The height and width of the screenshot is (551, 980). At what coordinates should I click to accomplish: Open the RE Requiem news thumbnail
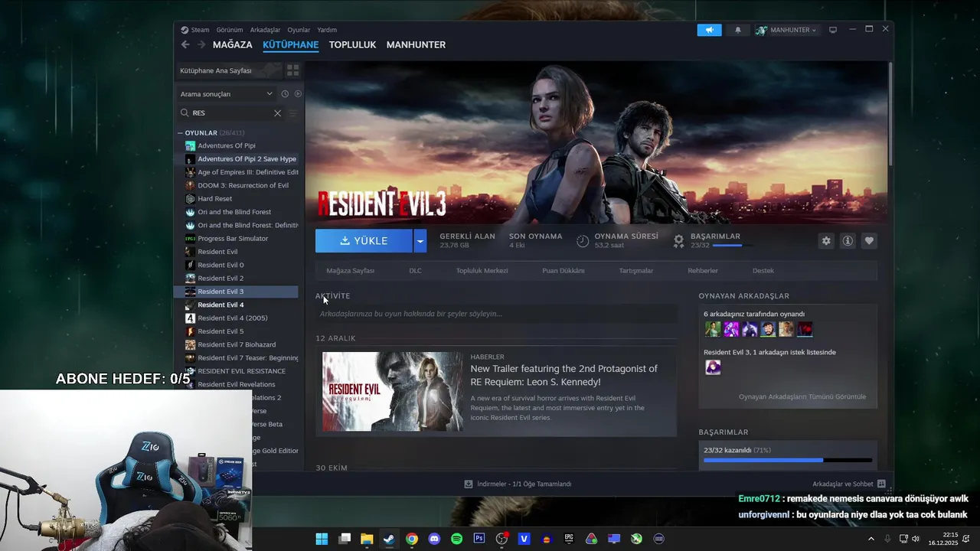pyautogui.click(x=392, y=392)
